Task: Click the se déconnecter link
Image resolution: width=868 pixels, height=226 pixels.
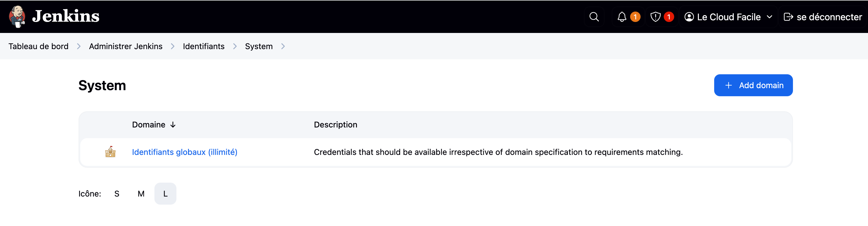Action: pyautogui.click(x=829, y=17)
